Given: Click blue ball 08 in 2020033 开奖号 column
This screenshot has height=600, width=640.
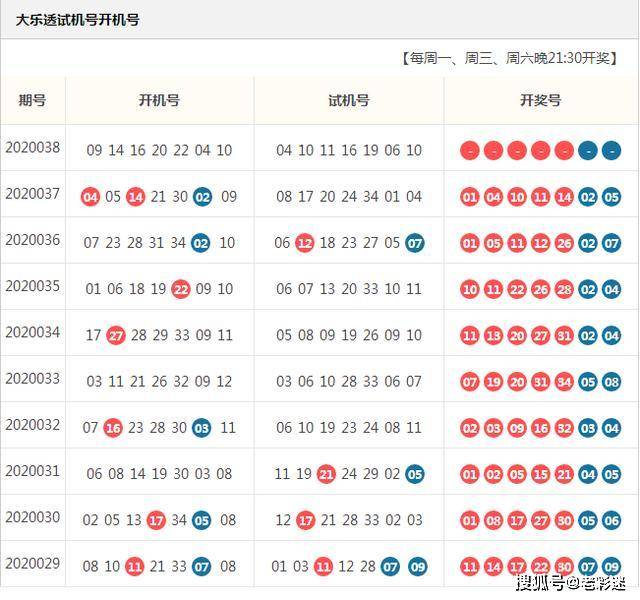Looking at the screenshot, I should [611, 382].
